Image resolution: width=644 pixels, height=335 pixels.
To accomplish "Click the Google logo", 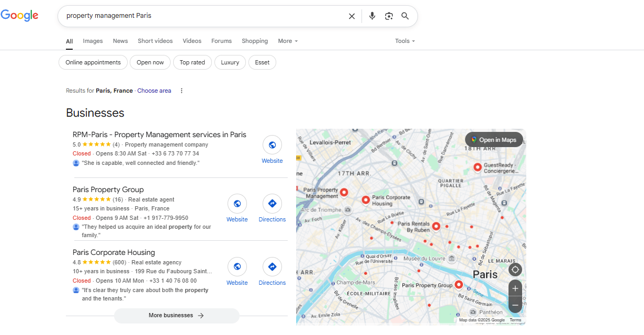I will pos(19,16).
